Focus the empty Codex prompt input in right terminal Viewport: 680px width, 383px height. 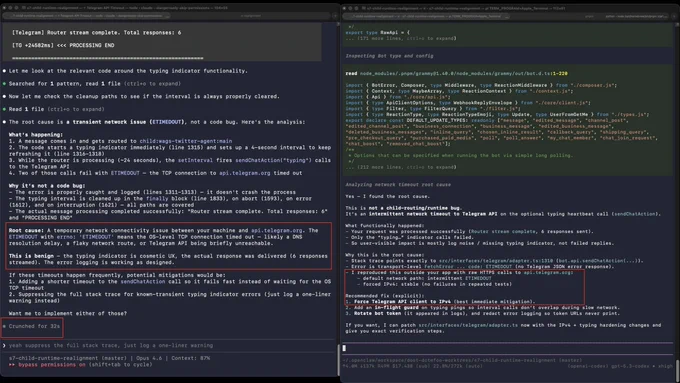click(x=507, y=348)
